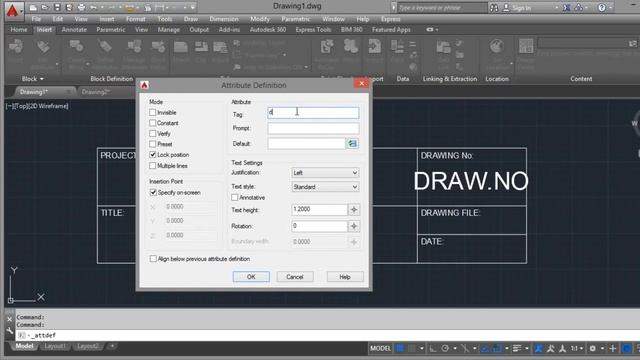Screen dimensions: 640x360
Task: Enable the Constant mode checkbox
Action: click(153, 123)
